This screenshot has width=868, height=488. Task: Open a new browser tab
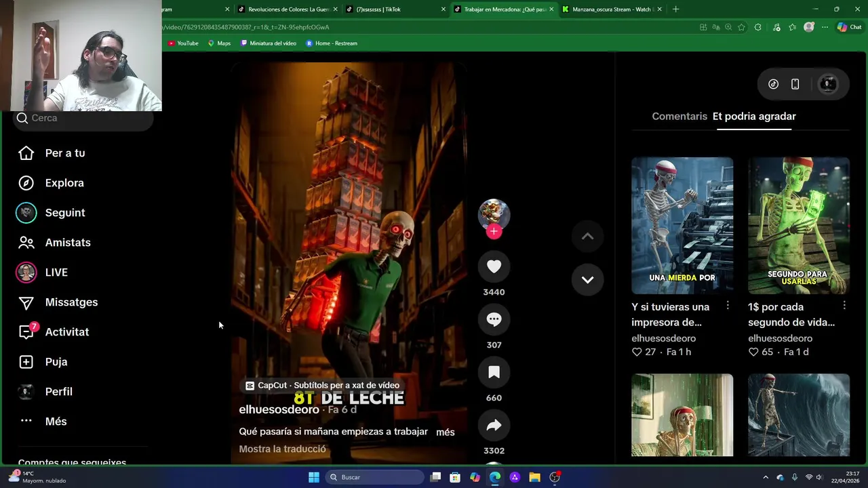[675, 9]
